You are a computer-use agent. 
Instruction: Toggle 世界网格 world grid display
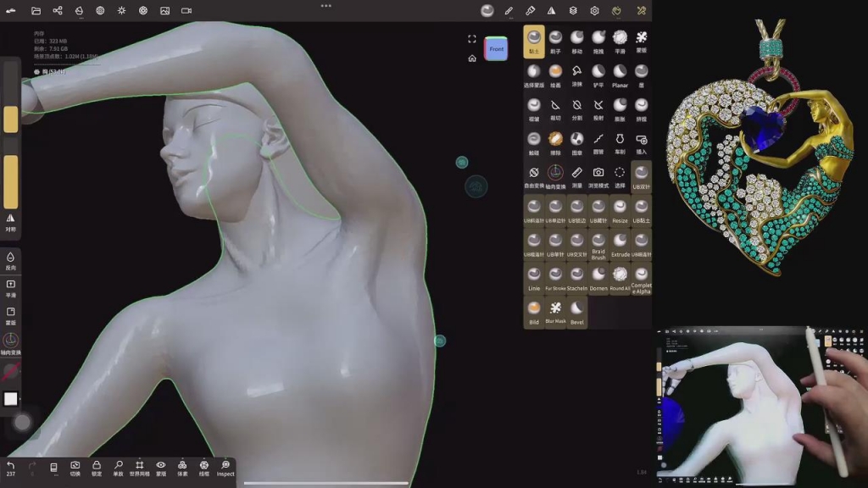pyautogui.click(x=140, y=468)
